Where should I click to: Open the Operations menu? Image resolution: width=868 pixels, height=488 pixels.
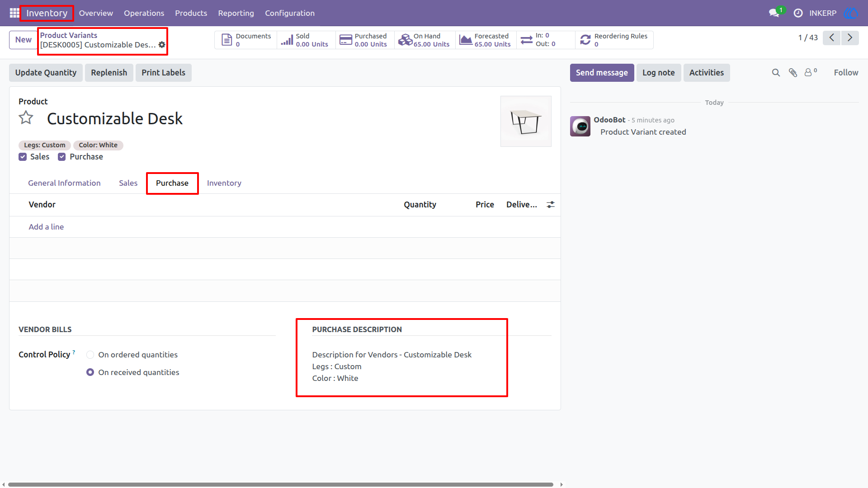(x=144, y=13)
